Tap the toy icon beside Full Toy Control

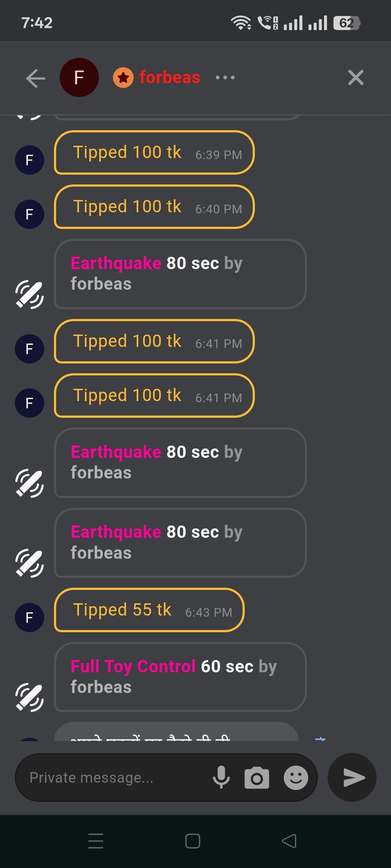29,697
